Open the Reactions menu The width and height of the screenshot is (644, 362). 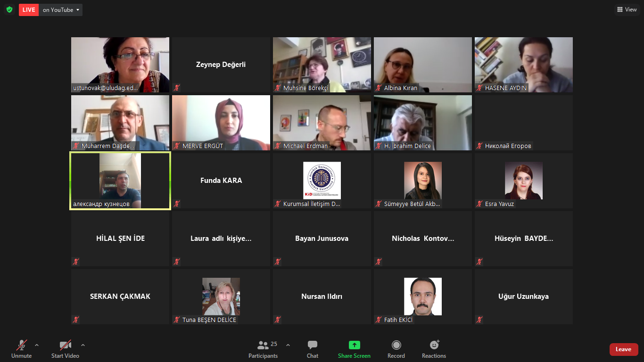tap(434, 349)
